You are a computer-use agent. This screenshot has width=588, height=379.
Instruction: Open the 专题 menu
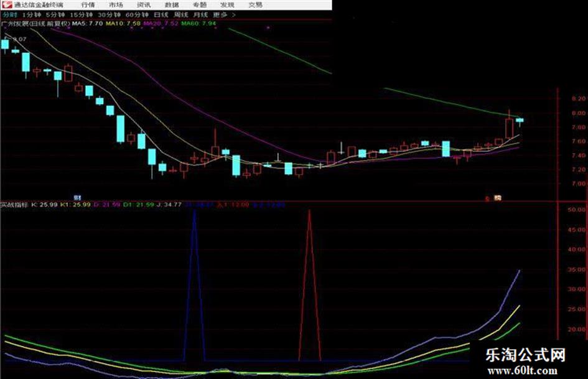(x=200, y=5)
